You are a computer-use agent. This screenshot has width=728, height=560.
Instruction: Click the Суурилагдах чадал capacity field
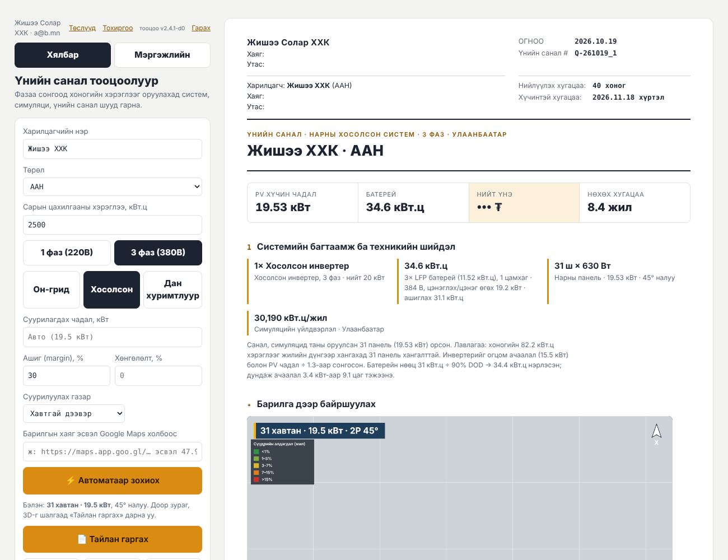click(x=113, y=337)
